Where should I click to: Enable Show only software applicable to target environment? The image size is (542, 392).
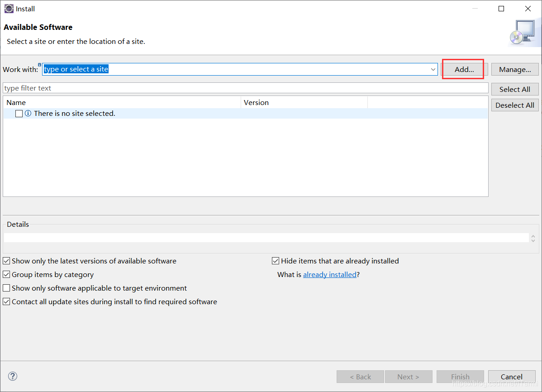(6, 288)
